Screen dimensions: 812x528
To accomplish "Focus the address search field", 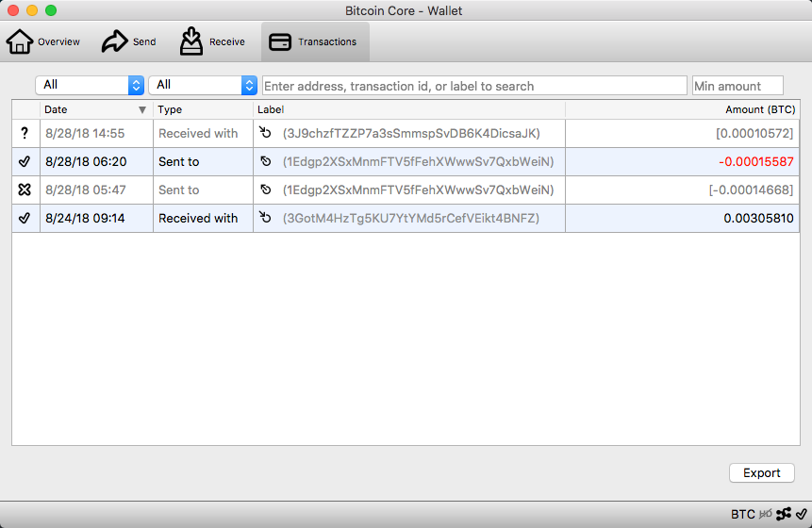I will point(474,86).
